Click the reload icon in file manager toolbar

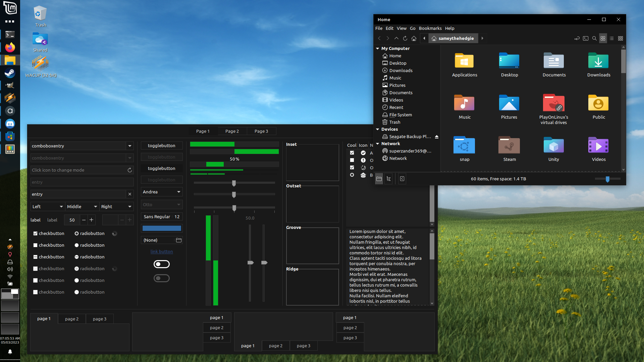[x=405, y=38]
